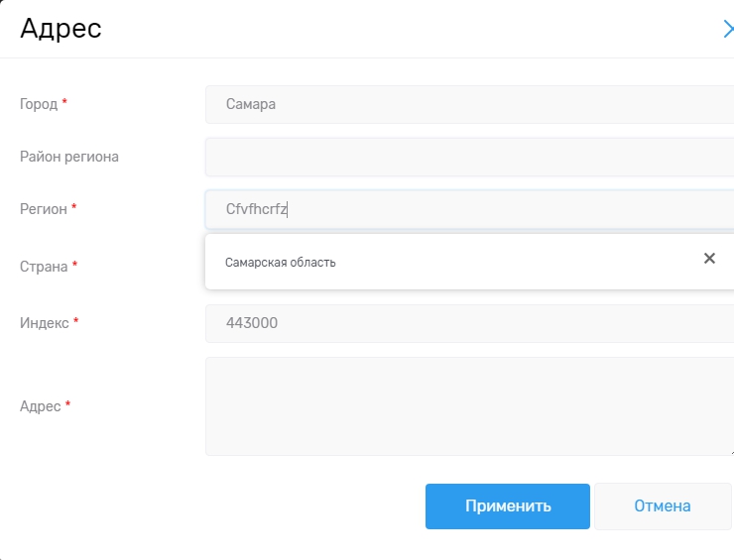Click the Регион field label
Screen dimensions: 734x560
44,209
